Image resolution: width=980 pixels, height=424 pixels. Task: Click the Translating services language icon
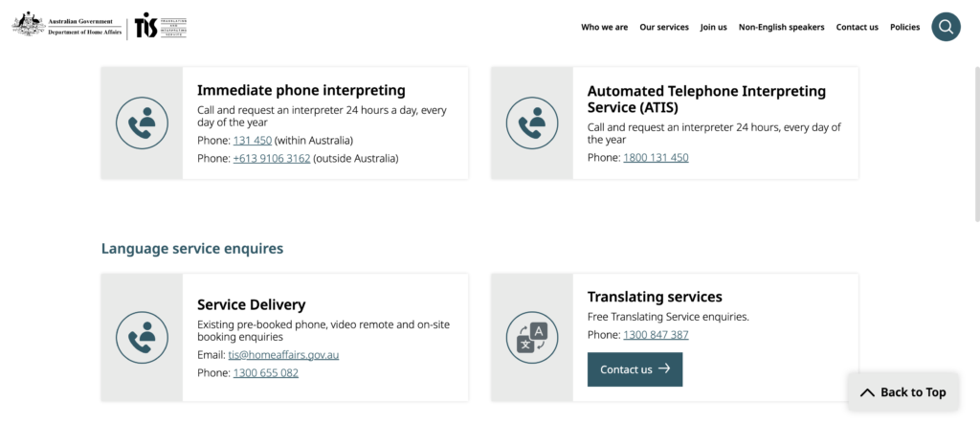[532, 338]
